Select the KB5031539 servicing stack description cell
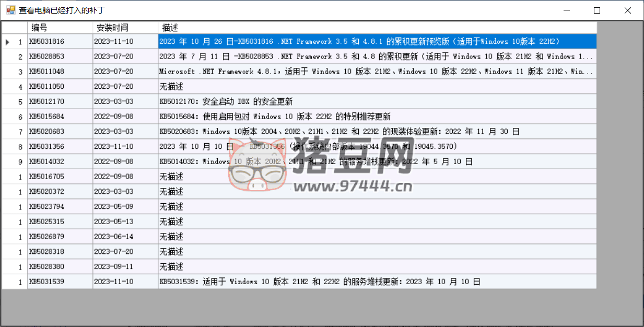Screen dimensions: 644x327 [x=377, y=282]
